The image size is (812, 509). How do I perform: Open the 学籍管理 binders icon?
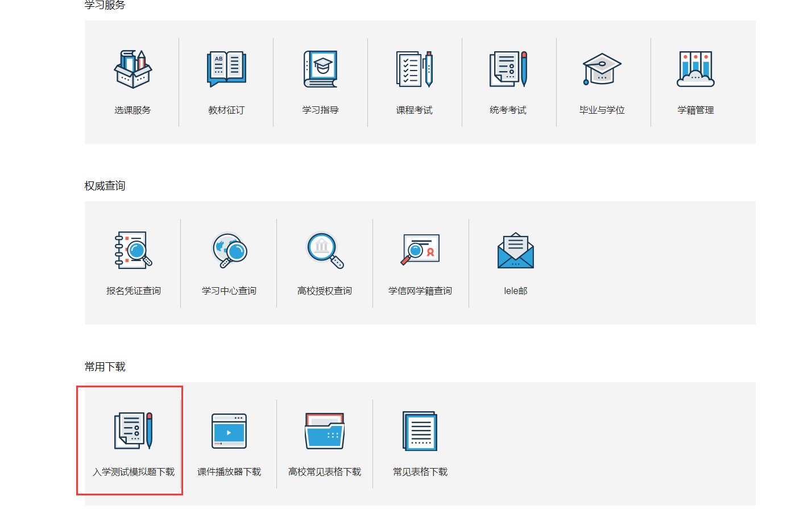coord(695,69)
